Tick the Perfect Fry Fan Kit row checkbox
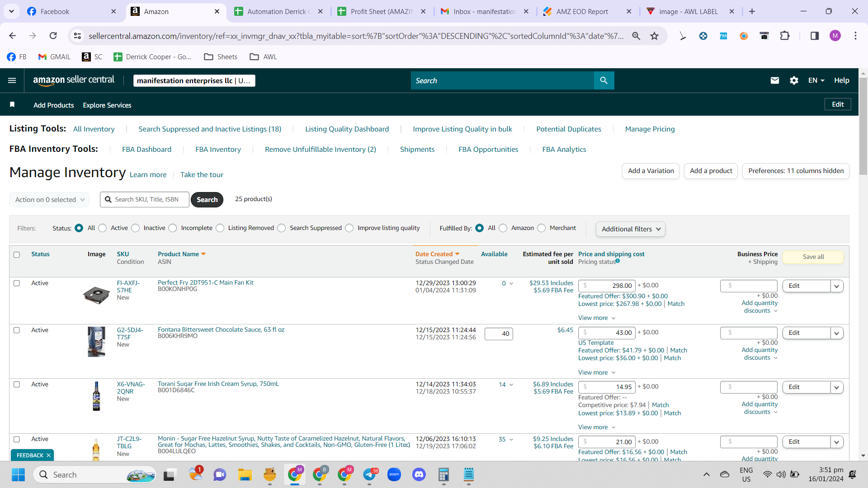Image resolution: width=868 pixels, height=488 pixels. coord(17,283)
